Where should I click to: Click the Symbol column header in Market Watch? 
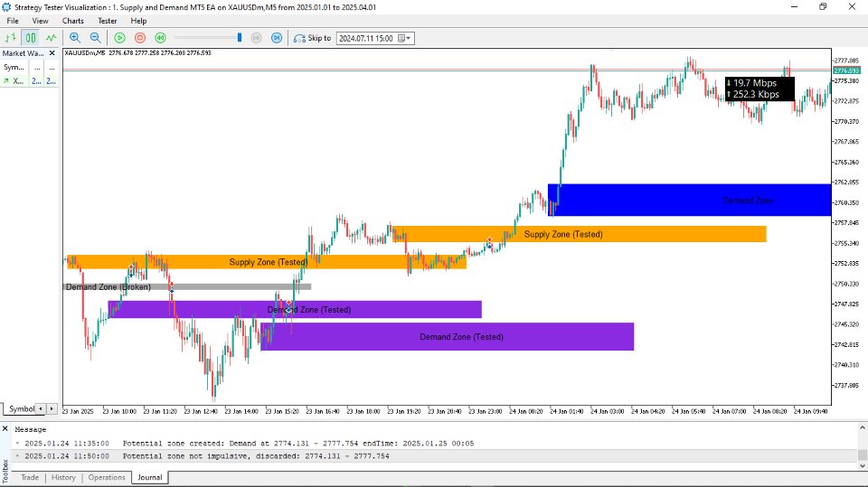14,67
